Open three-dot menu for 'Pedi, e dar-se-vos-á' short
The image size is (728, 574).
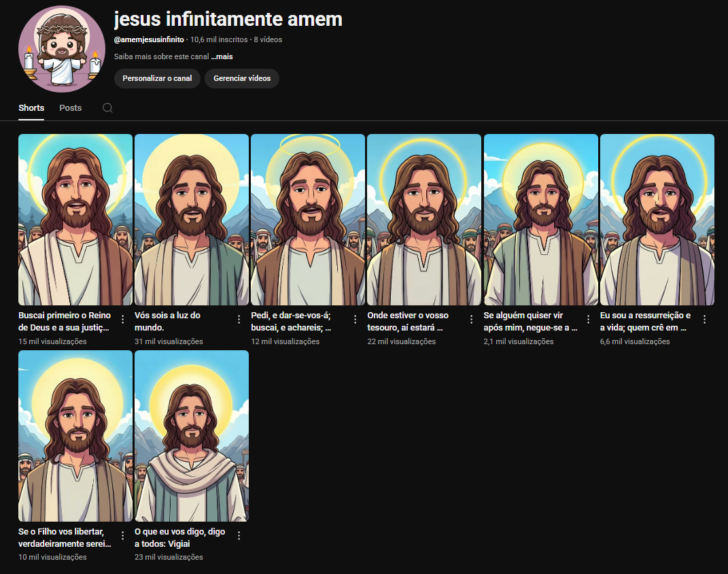pos(356,319)
